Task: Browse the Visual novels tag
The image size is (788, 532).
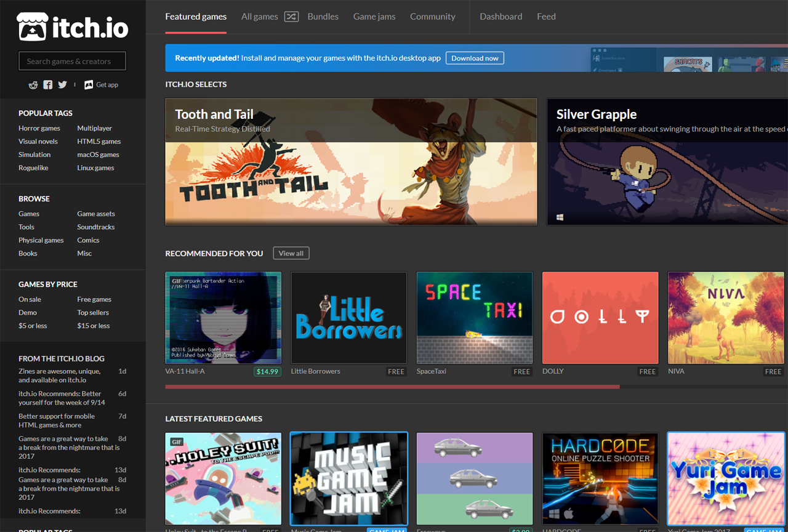Action: tap(38, 142)
